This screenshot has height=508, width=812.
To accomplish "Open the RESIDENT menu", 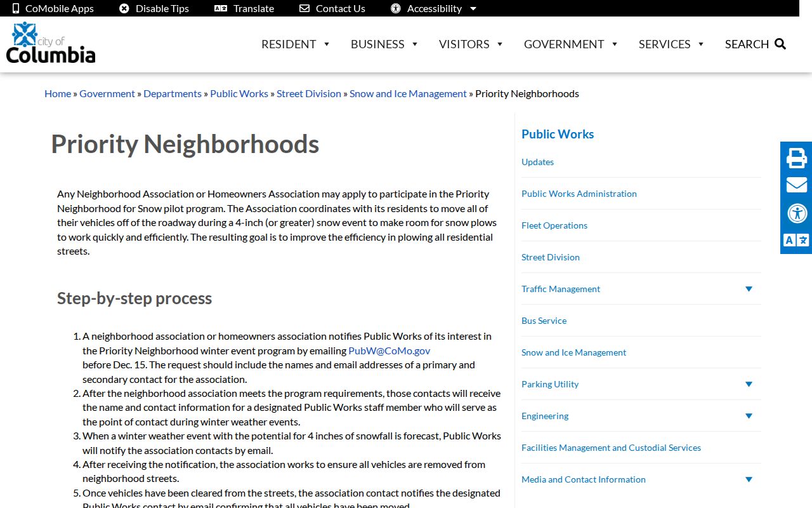I will click(296, 44).
